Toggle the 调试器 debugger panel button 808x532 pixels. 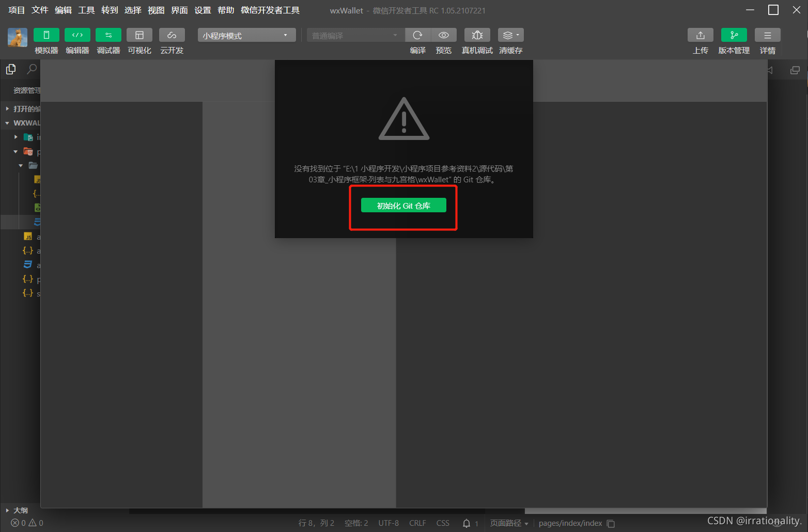pyautogui.click(x=108, y=35)
